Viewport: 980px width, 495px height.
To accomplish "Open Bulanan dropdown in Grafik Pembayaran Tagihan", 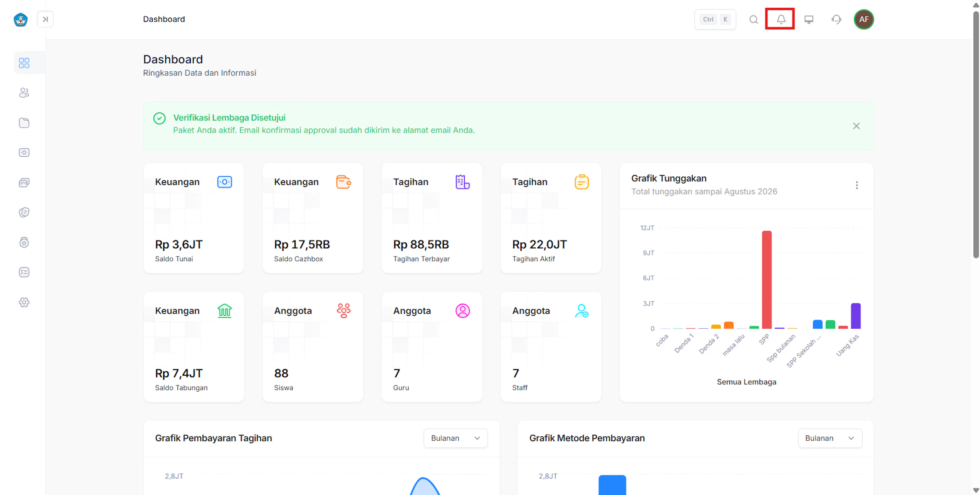I will (x=455, y=438).
